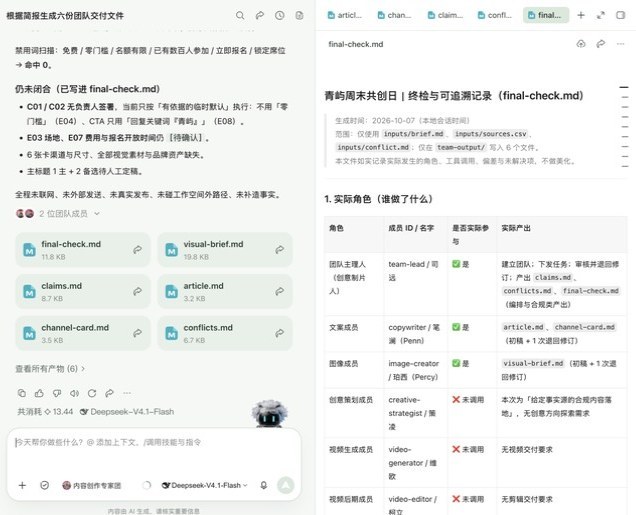Open search in chat header
The height and width of the screenshot is (515, 636).
click(x=240, y=15)
